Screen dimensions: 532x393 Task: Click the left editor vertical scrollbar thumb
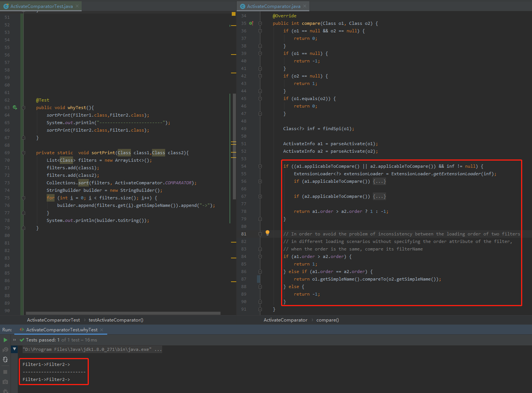coord(234,146)
